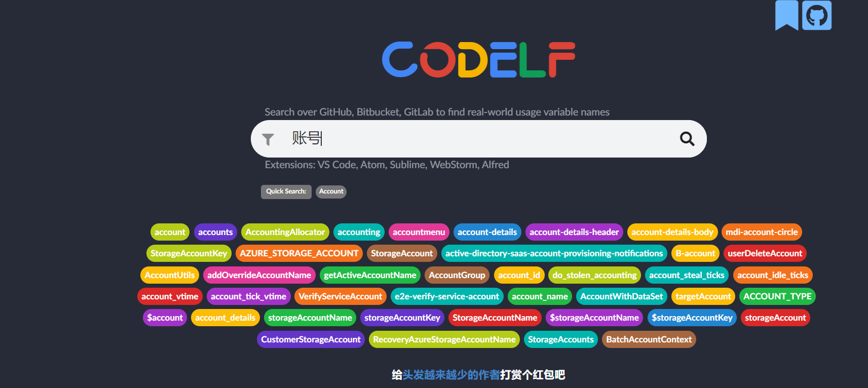Select the 'accounts' variable tag
This screenshot has width=868, height=388.
[215, 232]
